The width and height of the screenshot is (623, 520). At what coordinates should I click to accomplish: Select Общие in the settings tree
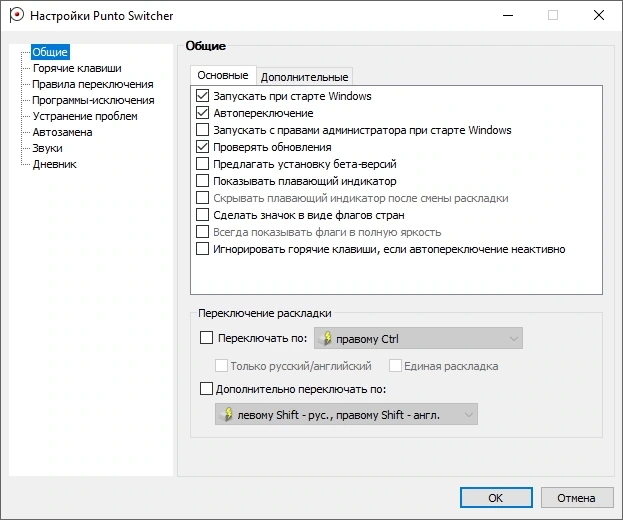pyautogui.click(x=50, y=52)
